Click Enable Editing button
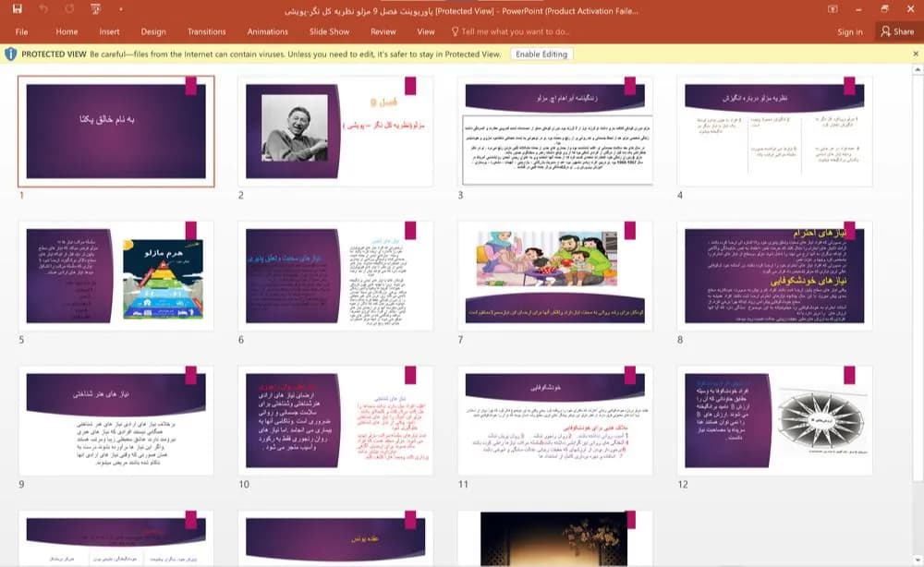This screenshot has width=924, height=567. coord(541,54)
